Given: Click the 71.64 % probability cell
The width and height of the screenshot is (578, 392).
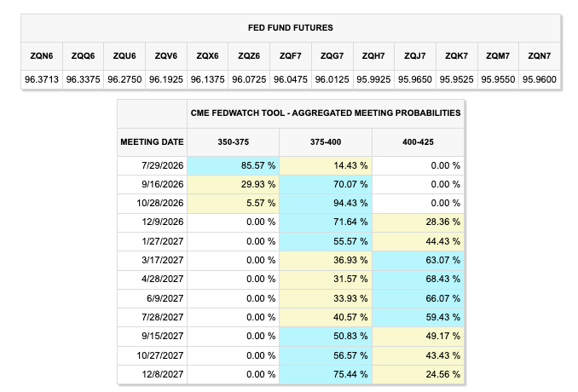Looking at the screenshot, I should click(326, 222).
